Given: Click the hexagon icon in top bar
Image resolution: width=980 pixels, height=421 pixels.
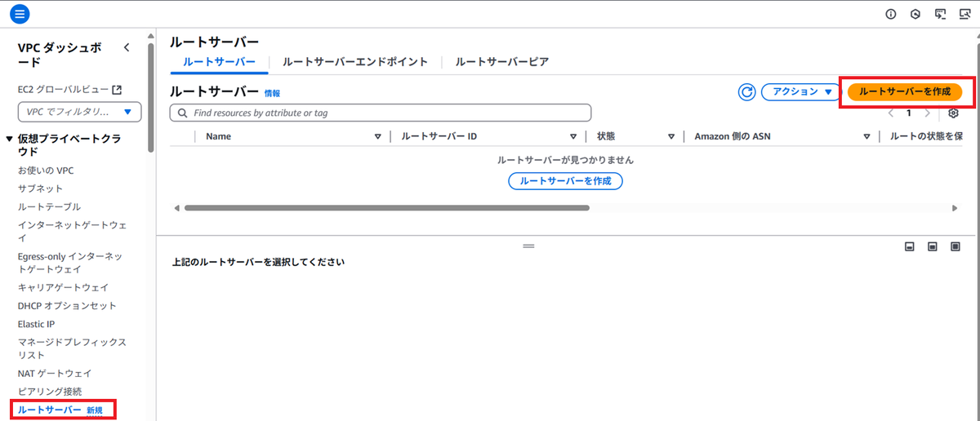Looking at the screenshot, I should tap(916, 14).
